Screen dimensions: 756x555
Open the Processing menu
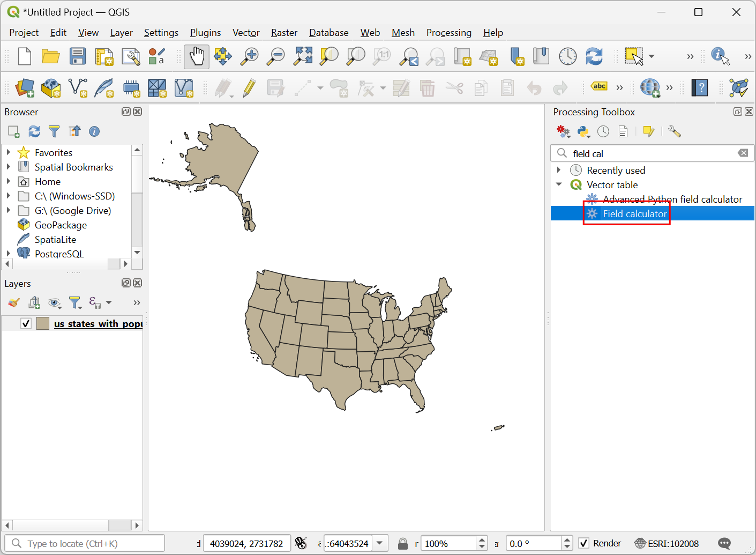(448, 33)
